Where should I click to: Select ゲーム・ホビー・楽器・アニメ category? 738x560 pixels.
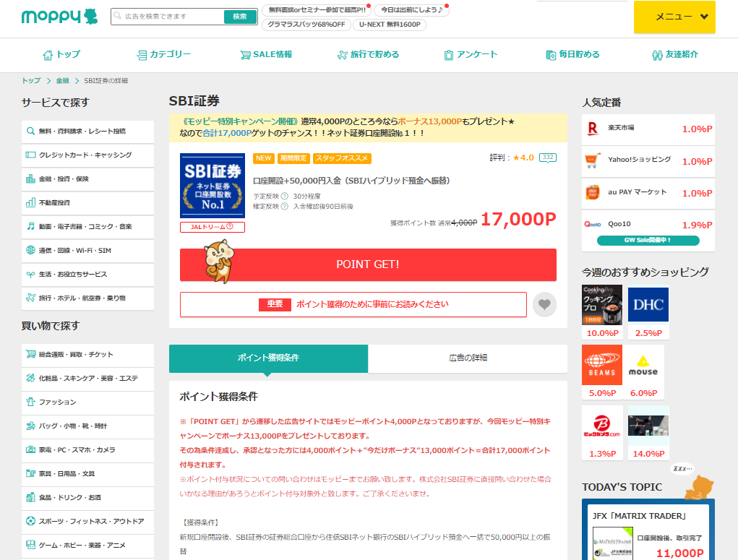click(x=87, y=546)
